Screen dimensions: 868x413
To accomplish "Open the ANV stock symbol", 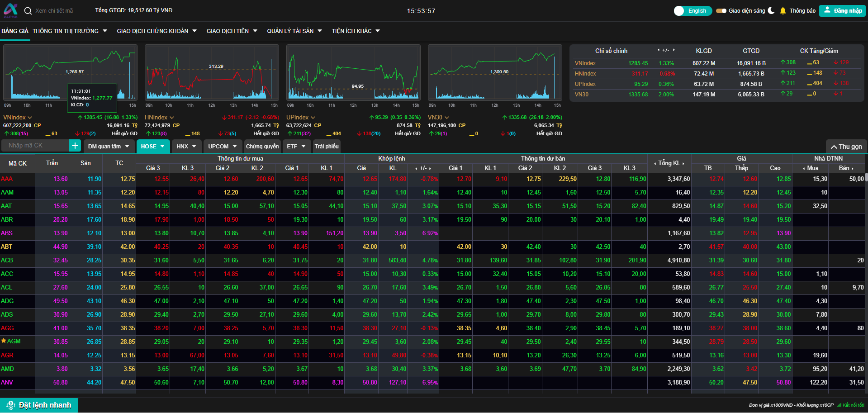I will click(7, 382).
